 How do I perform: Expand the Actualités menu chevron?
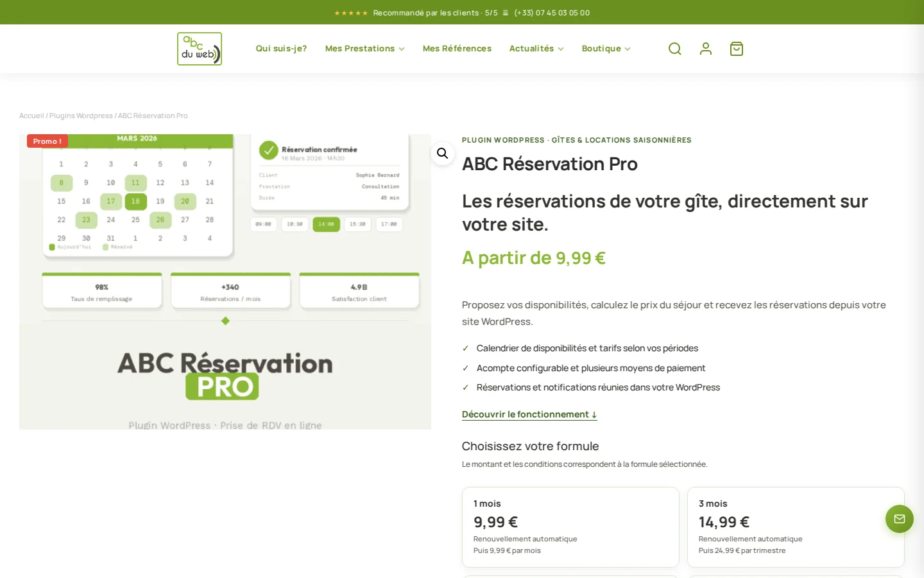[561, 49]
